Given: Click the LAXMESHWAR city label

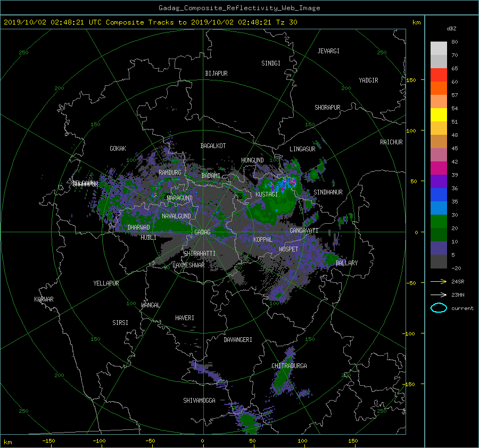Looking at the screenshot, I should pyautogui.click(x=188, y=265).
